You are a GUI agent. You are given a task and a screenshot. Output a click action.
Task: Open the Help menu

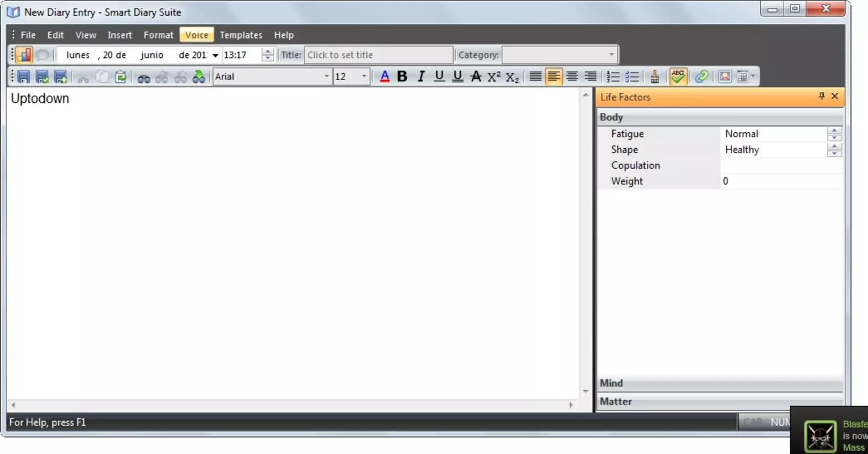tap(283, 35)
